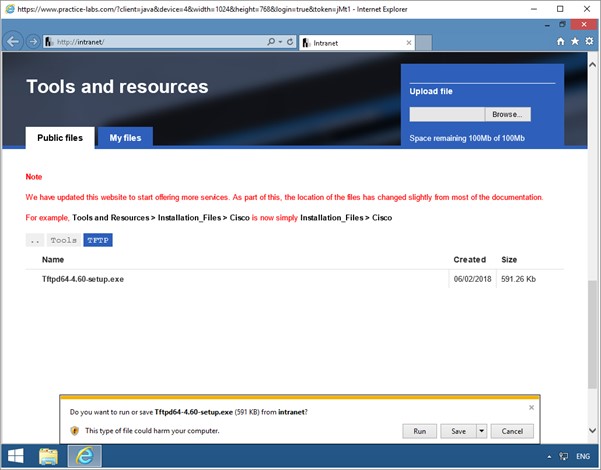Close the Intranet browser tab
This screenshot has height=470, width=601.
point(409,43)
